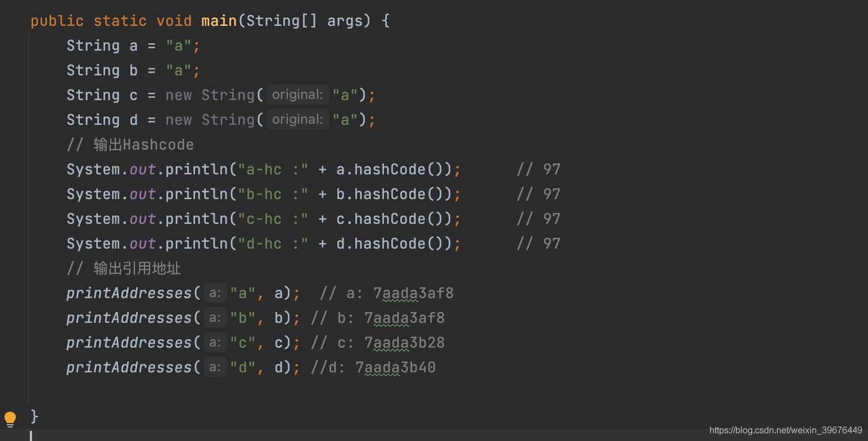Click the "c-hc :" string literal
868x441 pixels.
pyautogui.click(x=273, y=219)
